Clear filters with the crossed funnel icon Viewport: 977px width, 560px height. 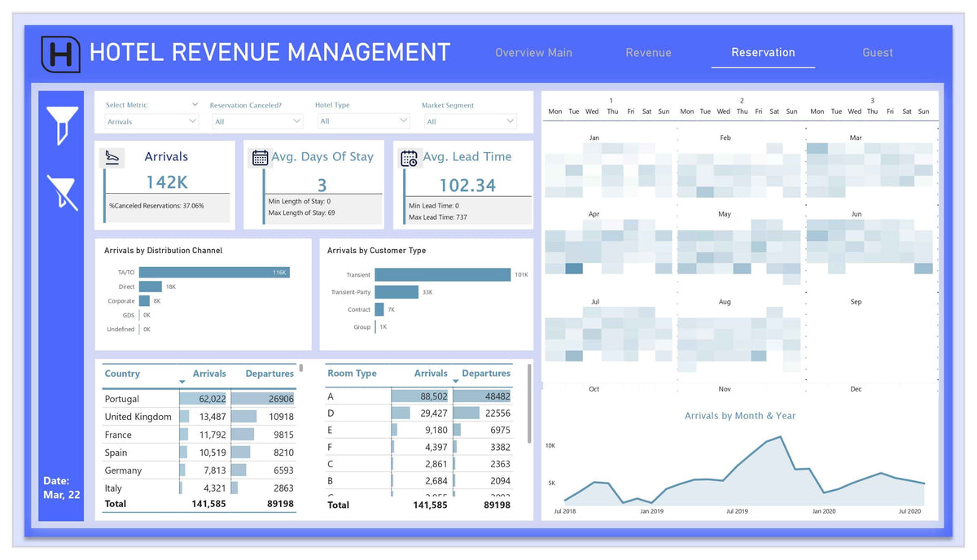(63, 192)
